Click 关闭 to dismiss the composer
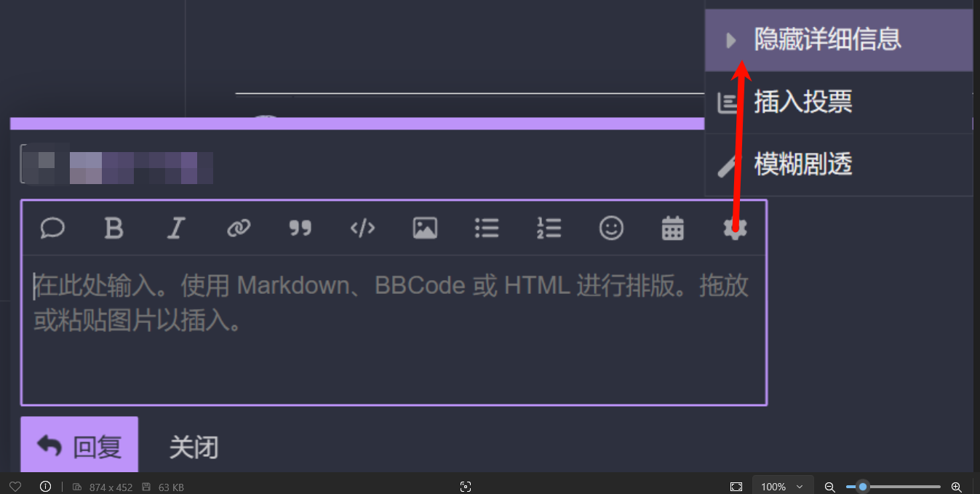 [194, 447]
